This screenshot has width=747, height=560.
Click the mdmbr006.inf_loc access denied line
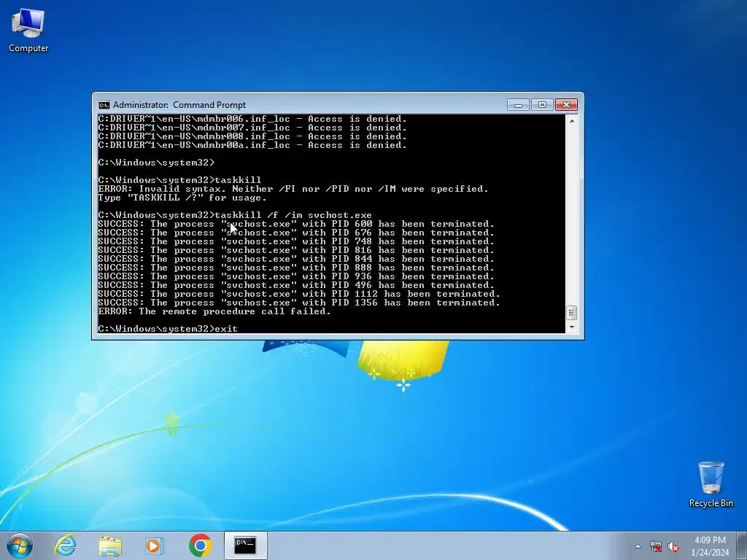pos(252,119)
